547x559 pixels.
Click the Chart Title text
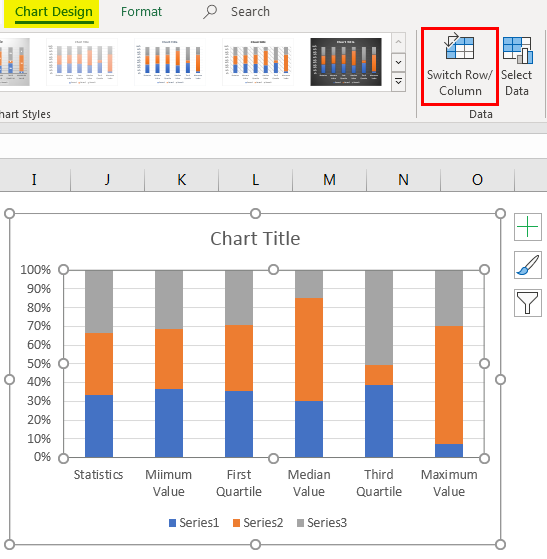[255, 239]
